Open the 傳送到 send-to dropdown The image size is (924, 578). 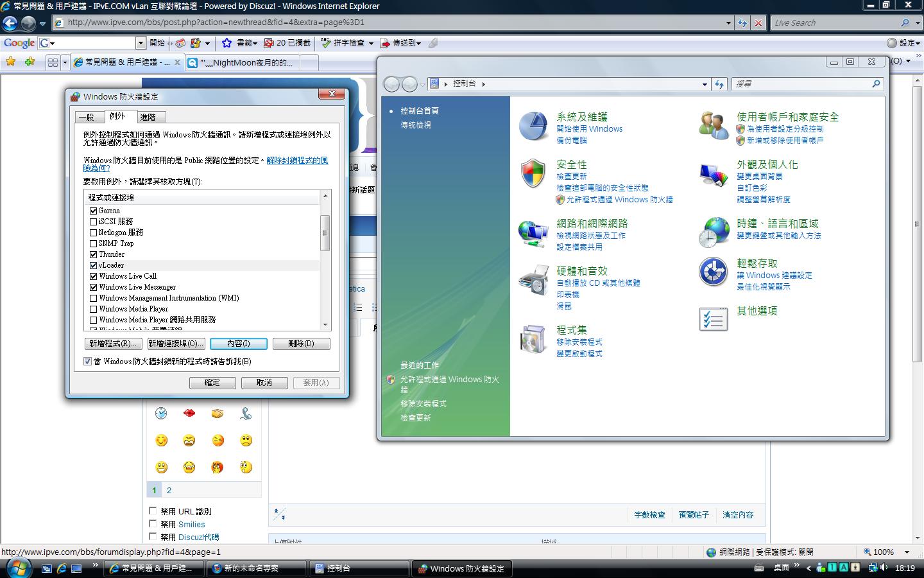click(418, 43)
